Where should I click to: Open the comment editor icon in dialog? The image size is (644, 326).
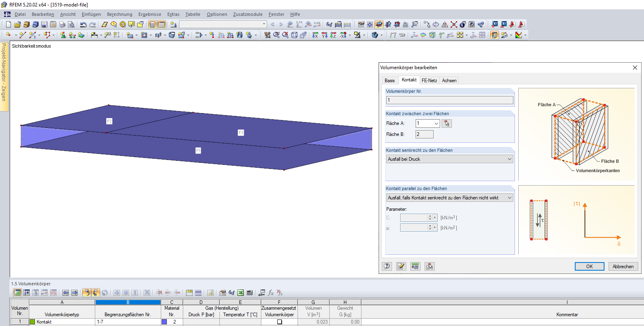pos(401,266)
